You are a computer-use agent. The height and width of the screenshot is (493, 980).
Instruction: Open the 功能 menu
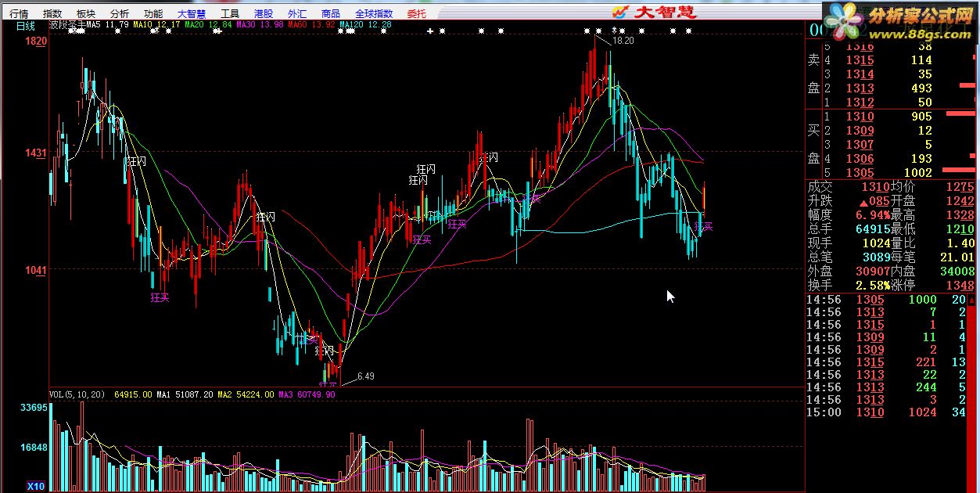coord(153,13)
